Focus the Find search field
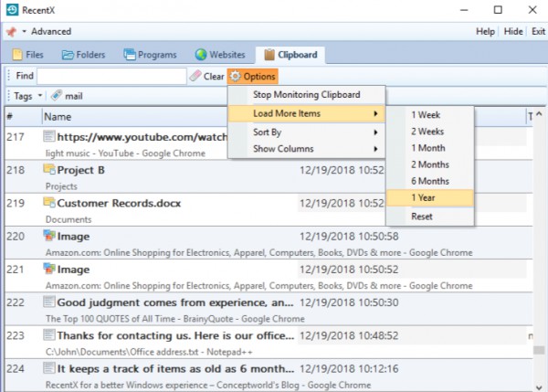 (x=111, y=76)
